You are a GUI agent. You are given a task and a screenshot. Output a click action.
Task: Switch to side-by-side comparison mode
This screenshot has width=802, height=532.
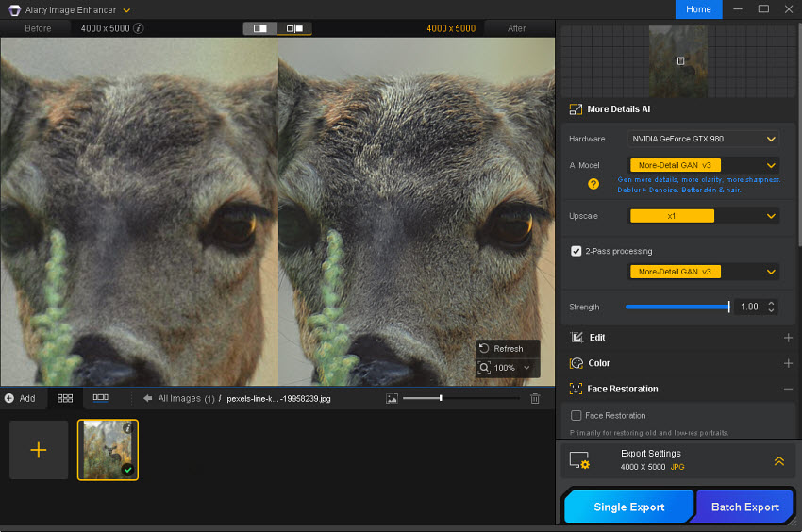click(x=294, y=28)
